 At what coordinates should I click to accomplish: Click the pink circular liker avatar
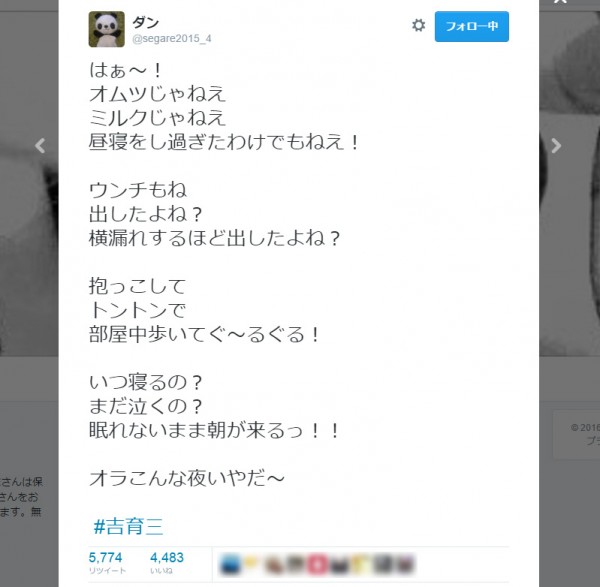point(318,564)
